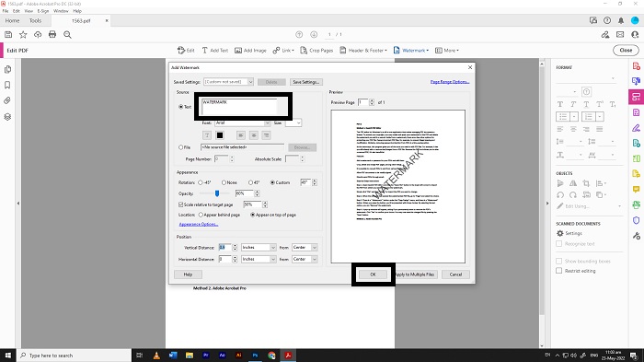Open the Window menu
644x362 pixels.
[61, 11]
